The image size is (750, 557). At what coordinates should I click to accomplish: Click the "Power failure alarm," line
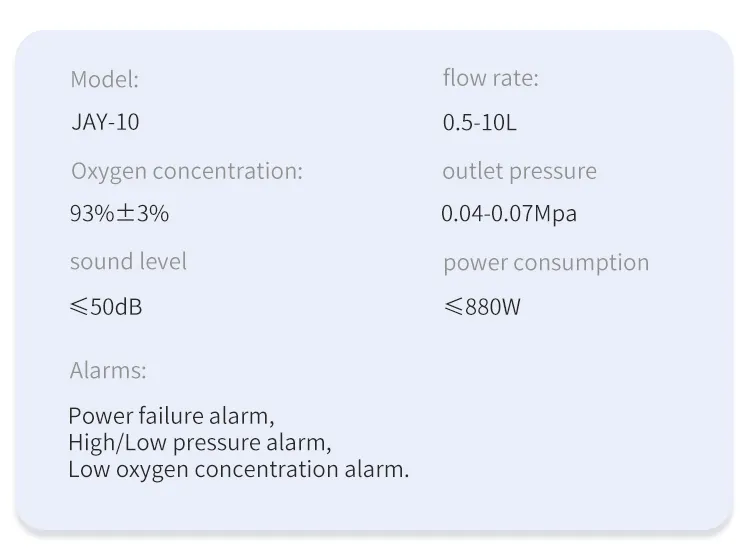(171, 416)
